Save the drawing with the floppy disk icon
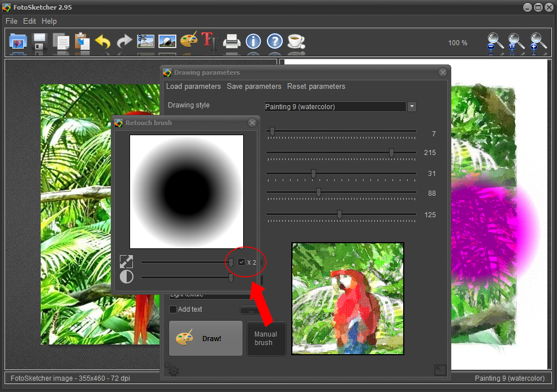Image resolution: width=557 pixels, height=392 pixels. pos(40,42)
